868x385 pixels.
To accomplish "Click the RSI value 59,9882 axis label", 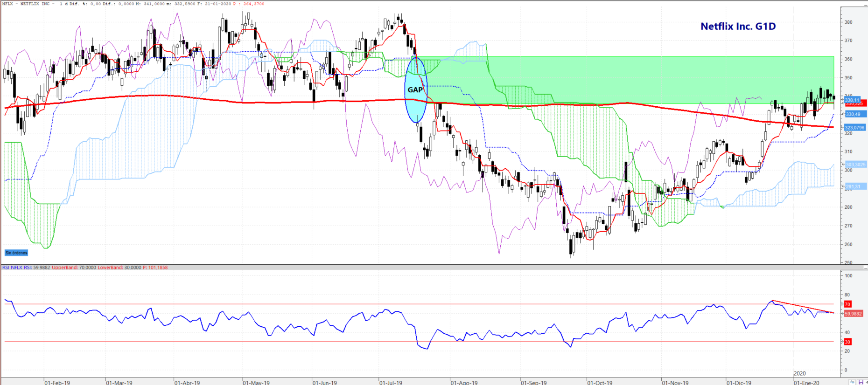I will point(854,314).
